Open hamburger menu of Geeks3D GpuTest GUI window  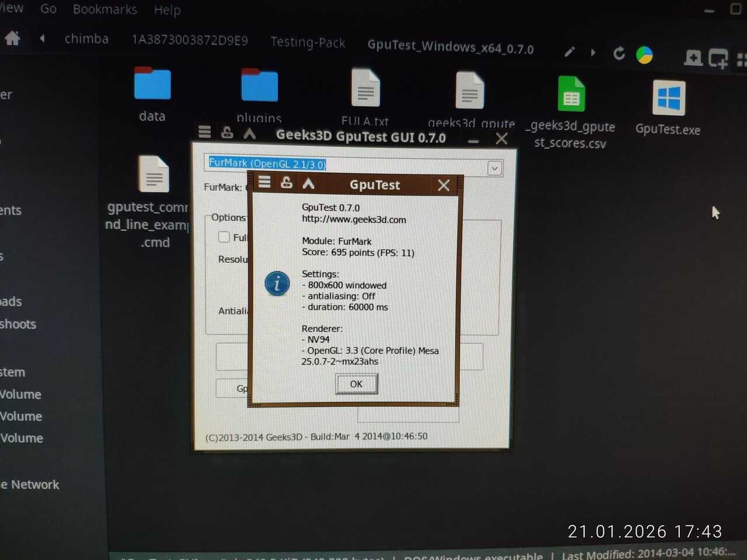pyautogui.click(x=204, y=132)
